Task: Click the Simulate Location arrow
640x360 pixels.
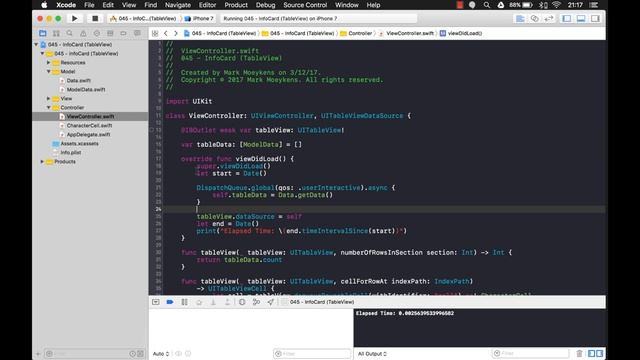Action: click(x=271, y=302)
